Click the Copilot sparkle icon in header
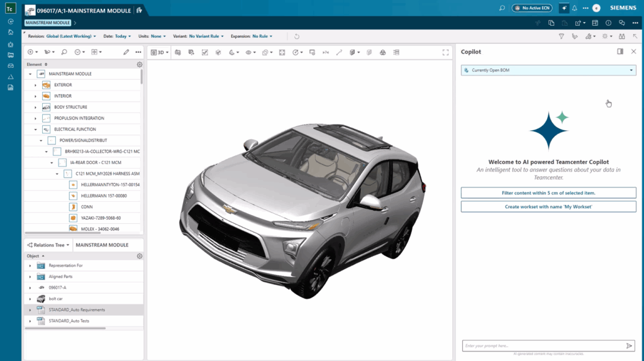 563,8
